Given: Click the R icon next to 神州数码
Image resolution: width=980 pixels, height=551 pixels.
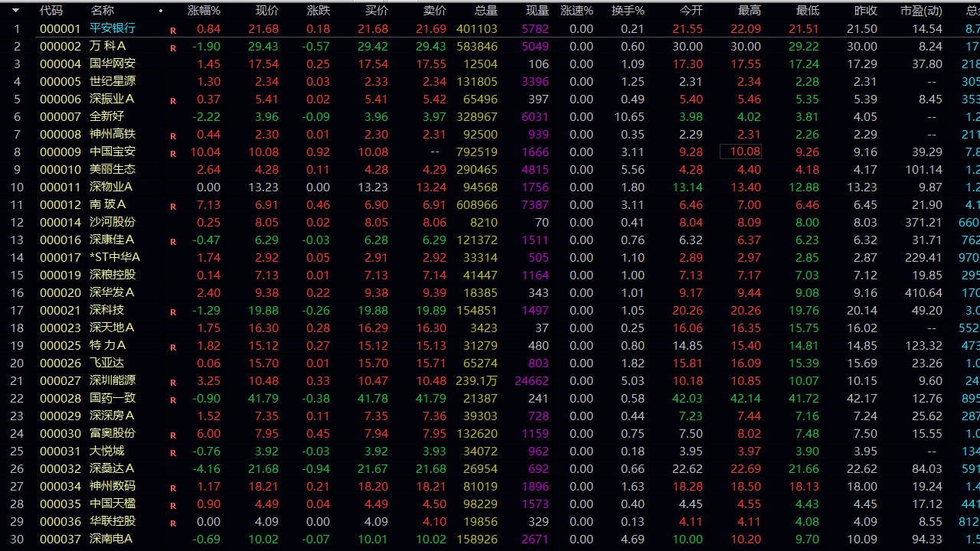Looking at the screenshot, I should (x=173, y=487).
